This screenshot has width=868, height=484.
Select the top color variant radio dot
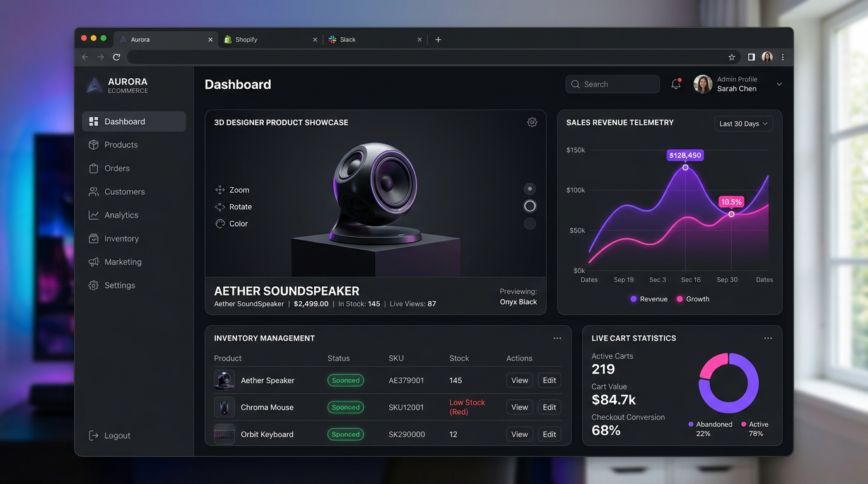pos(530,188)
